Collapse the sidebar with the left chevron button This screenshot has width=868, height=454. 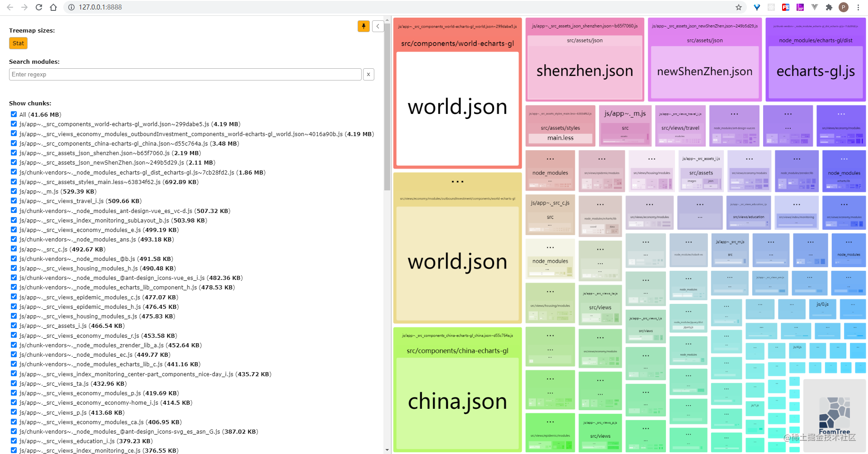click(x=378, y=26)
